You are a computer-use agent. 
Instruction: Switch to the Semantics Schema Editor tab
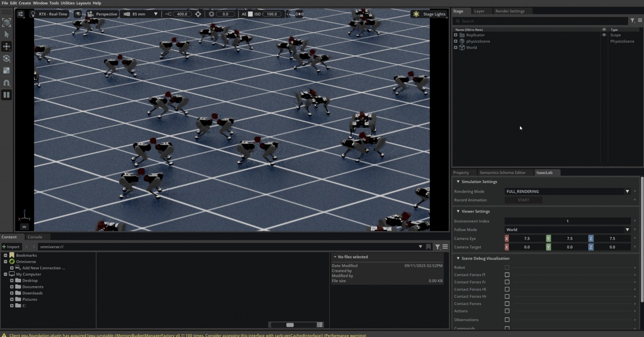503,173
